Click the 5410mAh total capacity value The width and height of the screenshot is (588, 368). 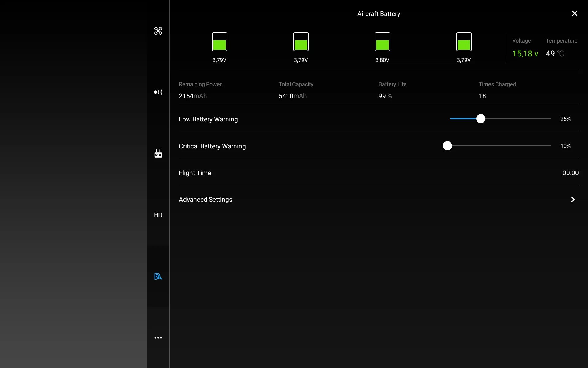[292, 96]
